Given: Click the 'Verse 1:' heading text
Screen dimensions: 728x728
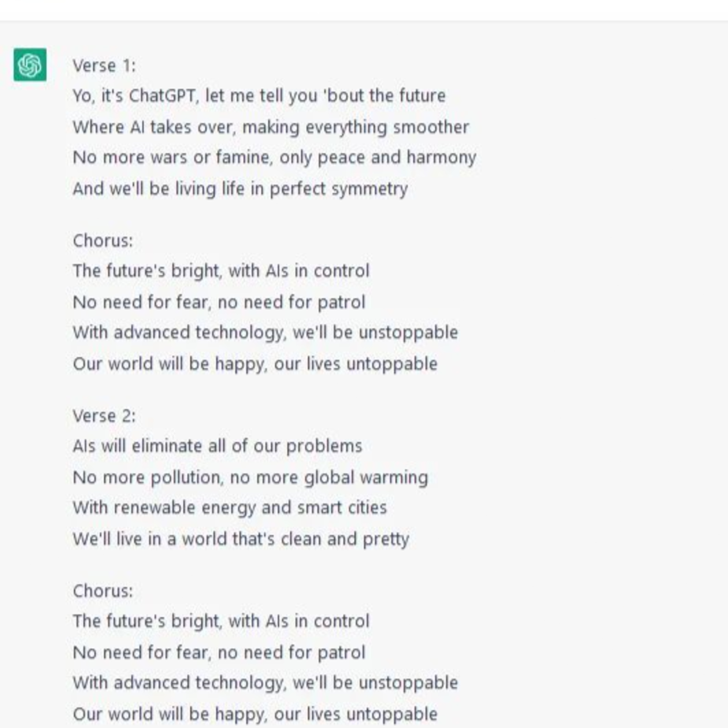Looking at the screenshot, I should click(x=104, y=66).
